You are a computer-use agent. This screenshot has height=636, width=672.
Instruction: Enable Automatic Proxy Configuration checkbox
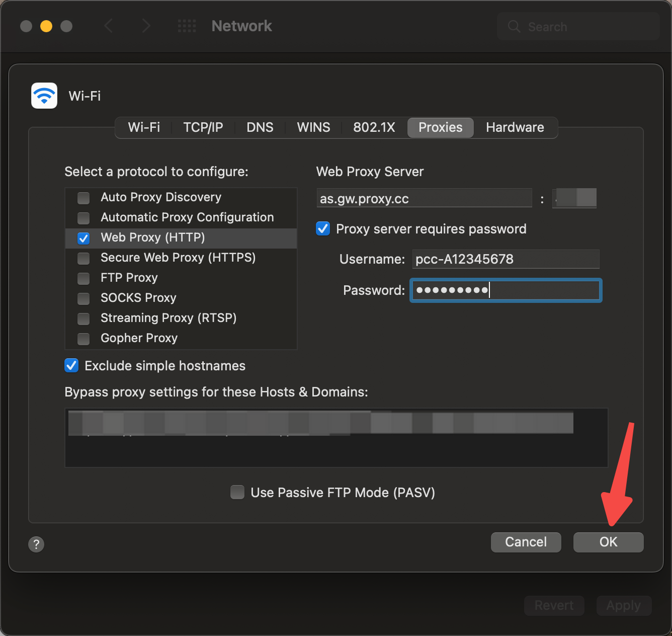coord(83,218)
